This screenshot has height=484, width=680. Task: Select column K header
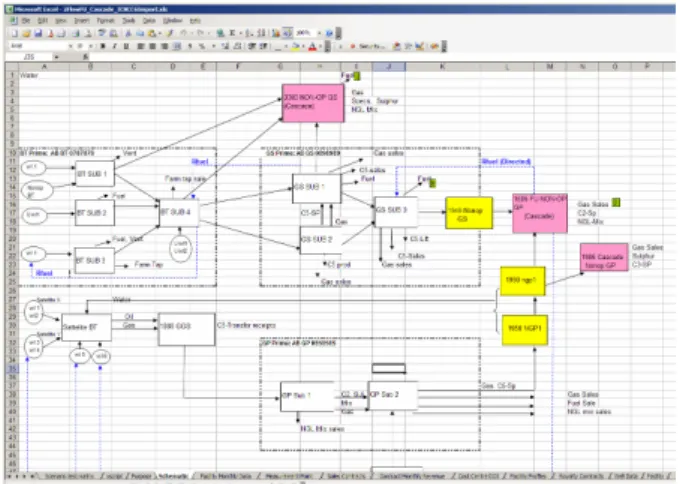442,66
